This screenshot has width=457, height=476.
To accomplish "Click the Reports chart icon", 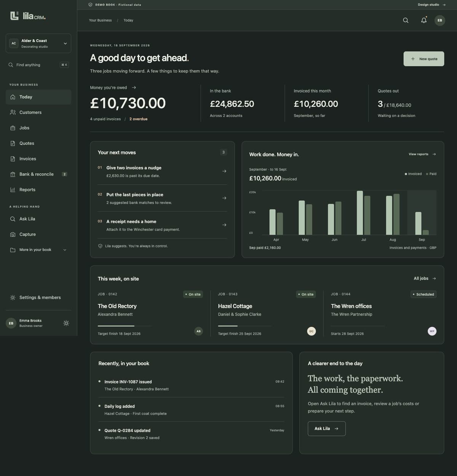I will point(13,190).
